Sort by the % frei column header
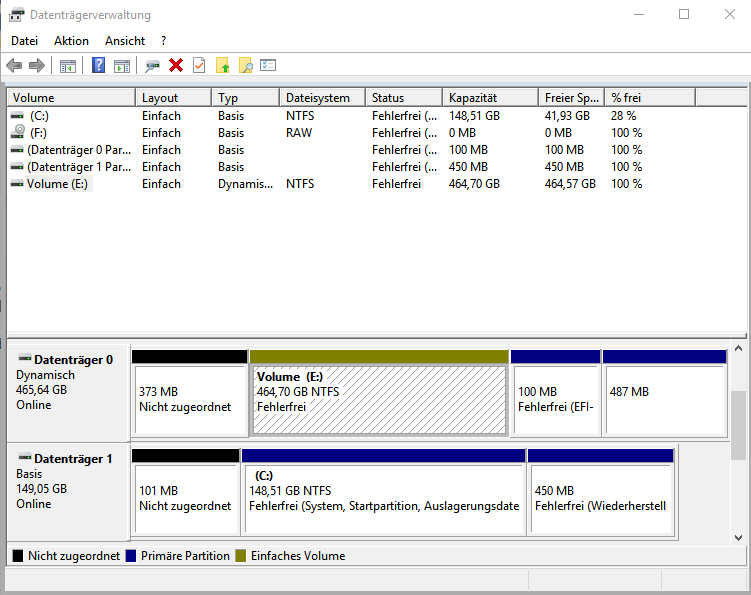 (x=650, y=98)
